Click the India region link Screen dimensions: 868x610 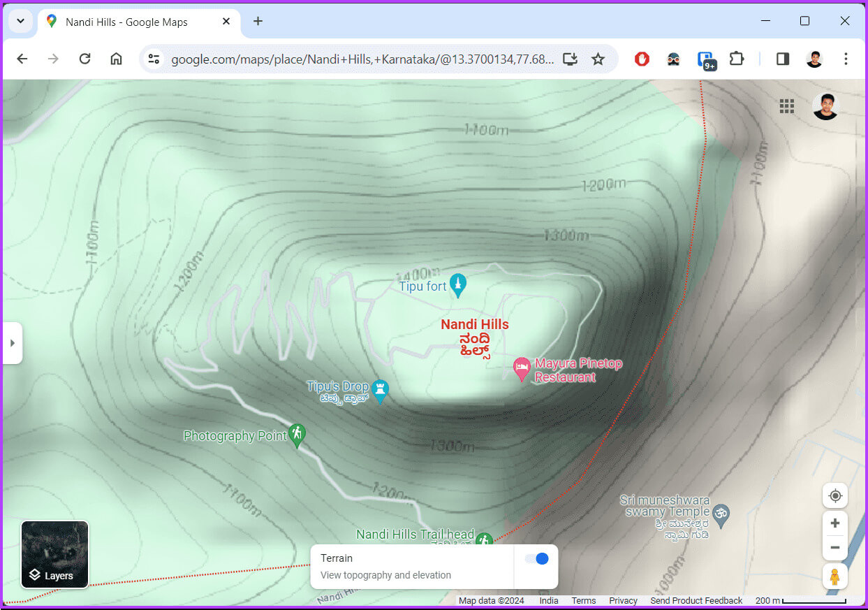pyautogui.click(x=549, y=601)
